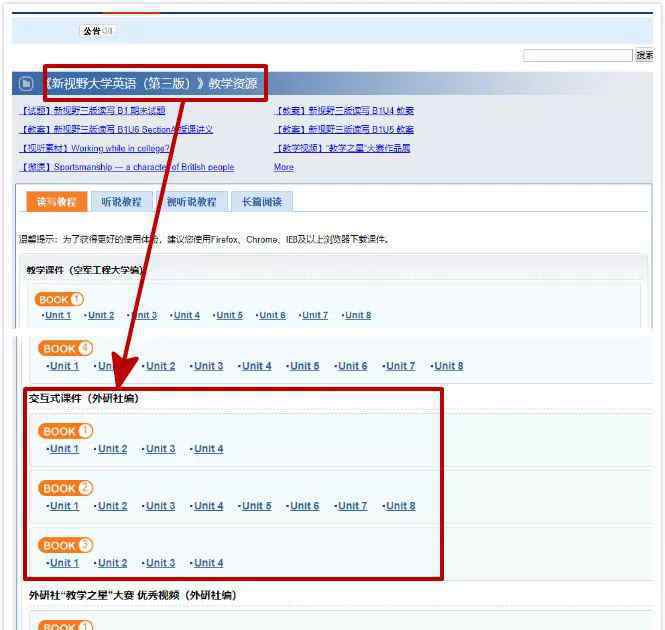
Task: Click the BOOK 2 badge under 交互式课件
Action: 65,488
